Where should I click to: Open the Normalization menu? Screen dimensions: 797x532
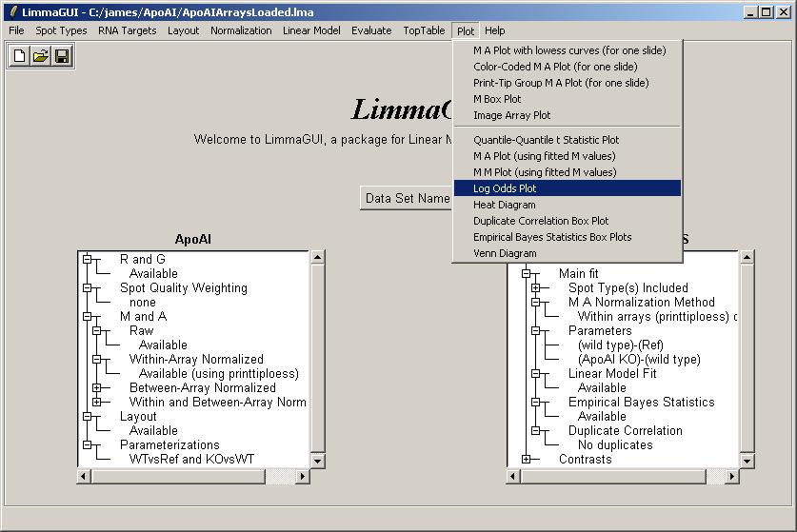click(x=241, y=30)
